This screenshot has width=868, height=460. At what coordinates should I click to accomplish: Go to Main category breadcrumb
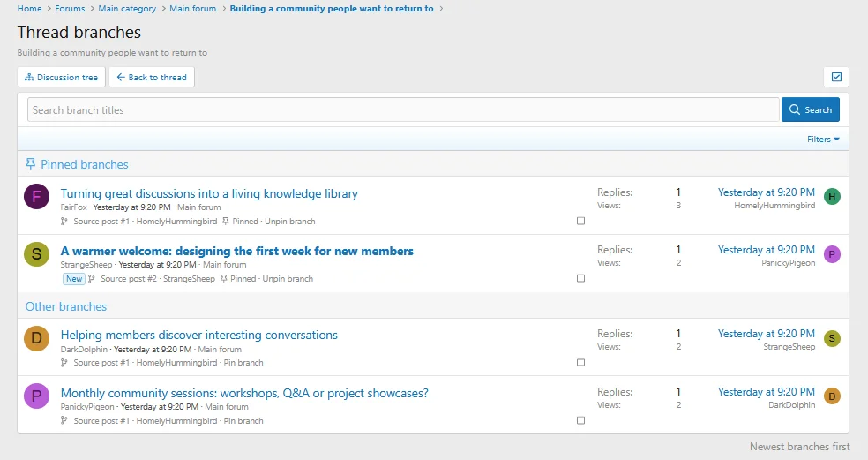coord(127,8)
